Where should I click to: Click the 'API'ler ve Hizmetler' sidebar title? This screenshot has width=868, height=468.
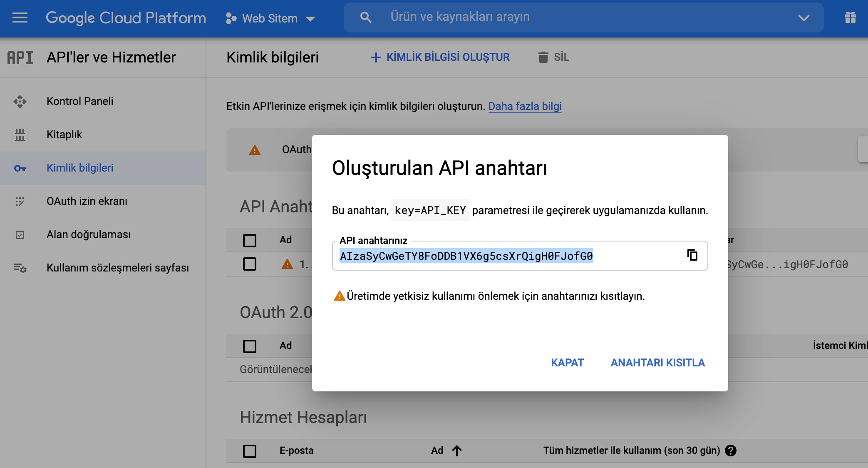[x=111, y=57]
